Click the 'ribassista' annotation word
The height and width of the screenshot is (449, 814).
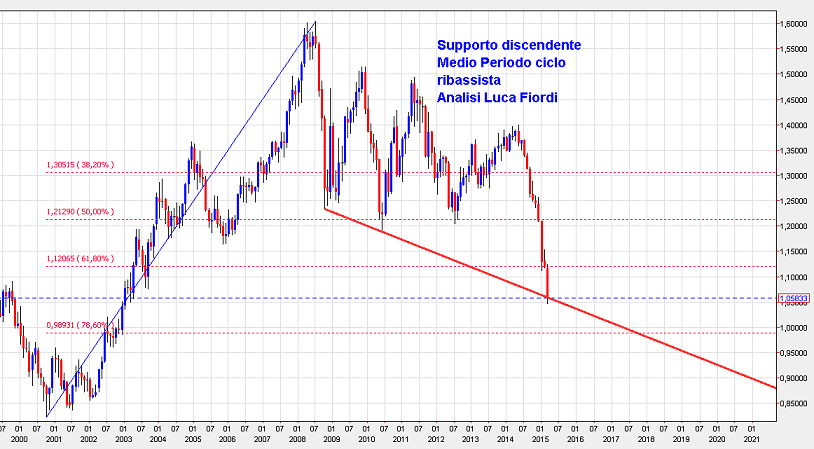pyautogui.click(x=468, y=80)
